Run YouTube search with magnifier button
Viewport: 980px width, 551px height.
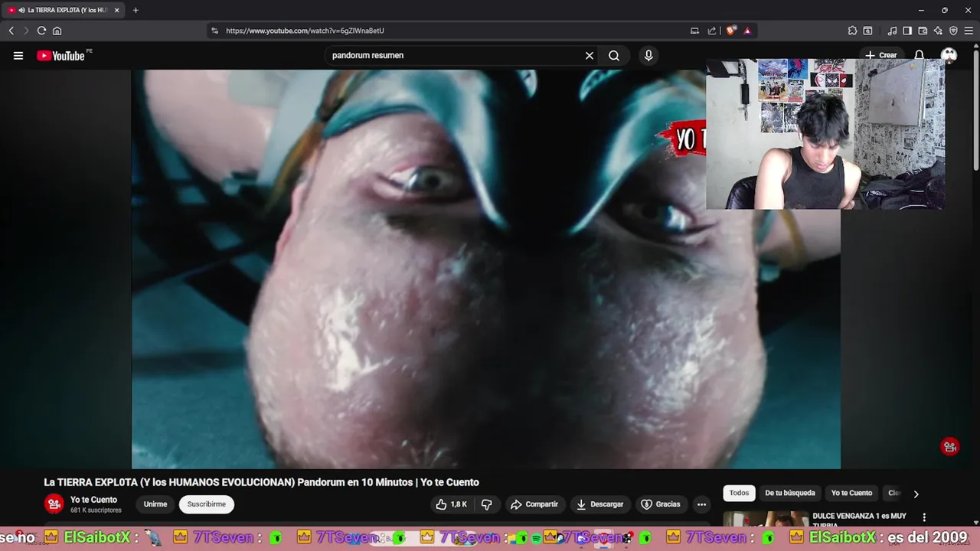click(x=614, y=55)
